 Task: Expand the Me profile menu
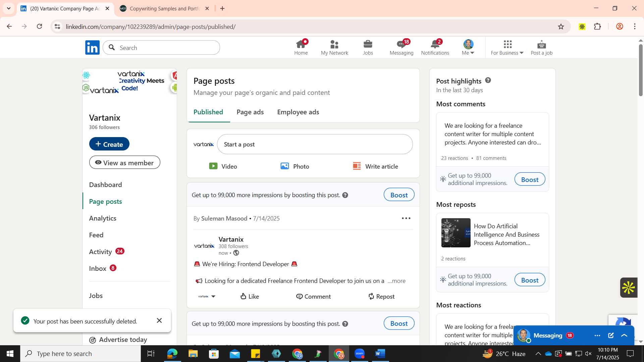[x=468, y=48]
